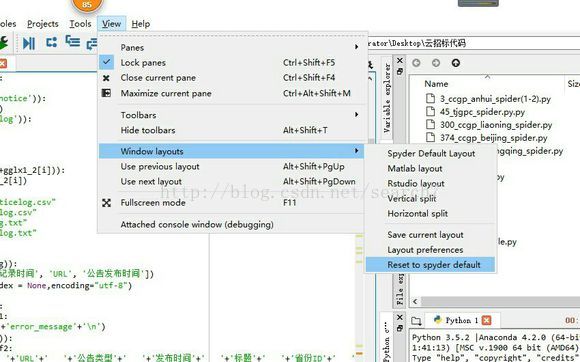The height and width of the screenshot is (362, 580).
Task: Select Close current pane menu entry
Action: point(232,78)
